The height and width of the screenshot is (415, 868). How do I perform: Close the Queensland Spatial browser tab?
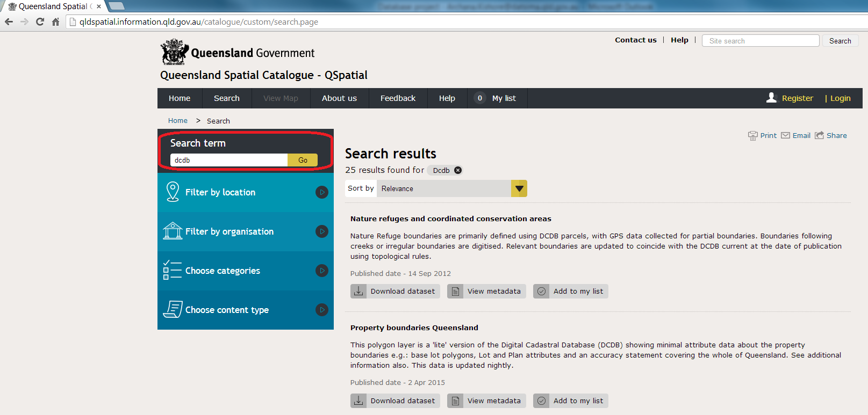99,6
